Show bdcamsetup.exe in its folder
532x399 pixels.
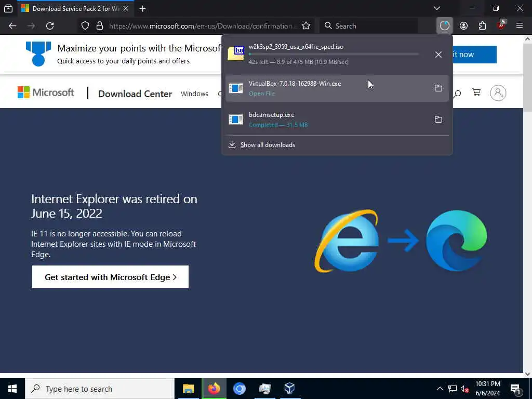[438, 119]
